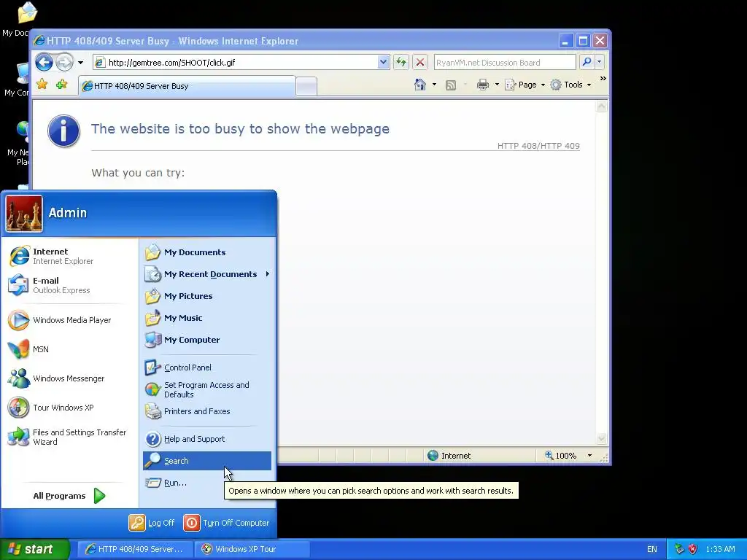Click the Back arrow in Internet Explorer
747x560 pixels.
tap(44, 62)
